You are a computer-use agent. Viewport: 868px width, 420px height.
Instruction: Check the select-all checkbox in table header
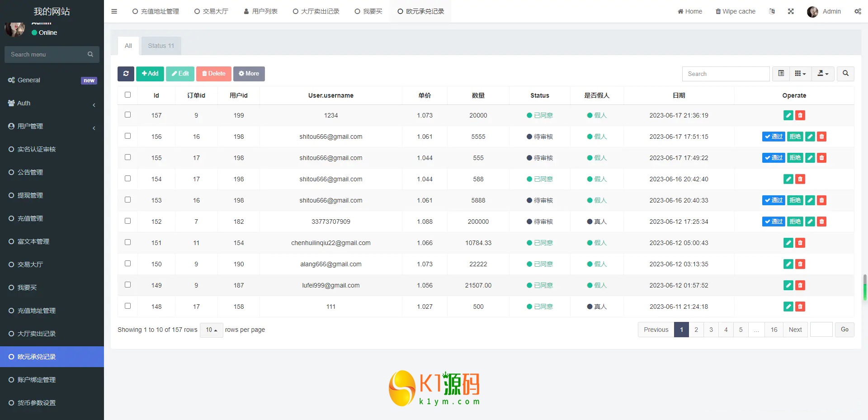pyautogui.click(x=127, y=95)
